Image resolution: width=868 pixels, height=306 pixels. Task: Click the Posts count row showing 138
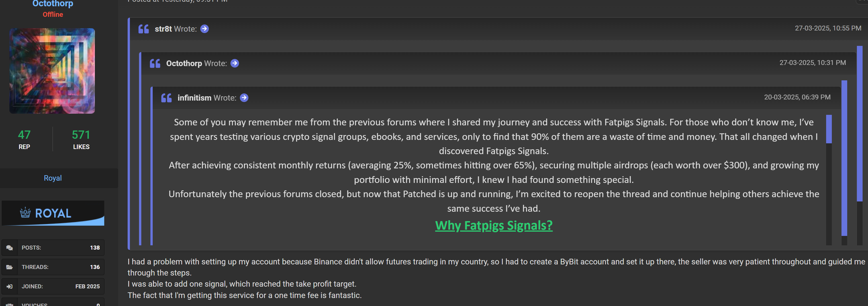53,248
